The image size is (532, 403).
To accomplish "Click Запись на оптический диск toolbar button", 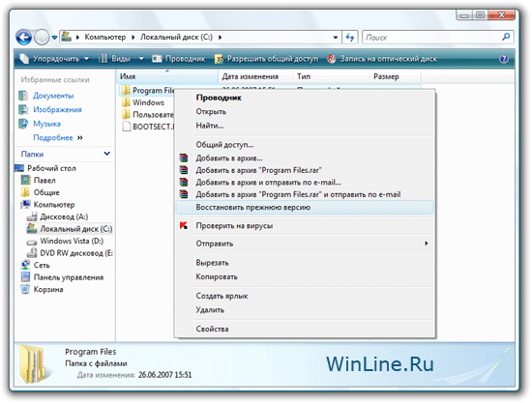I will 382,59.
